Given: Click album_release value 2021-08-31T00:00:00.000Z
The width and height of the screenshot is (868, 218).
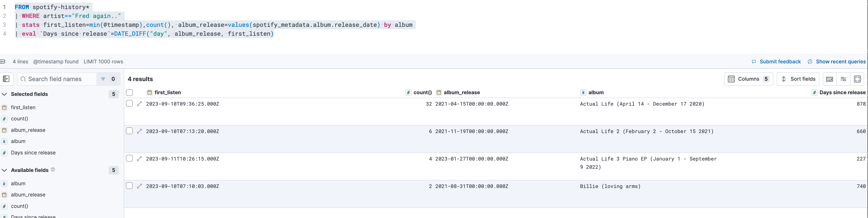Looking at the screenshot, I should (x=472, y=186).
